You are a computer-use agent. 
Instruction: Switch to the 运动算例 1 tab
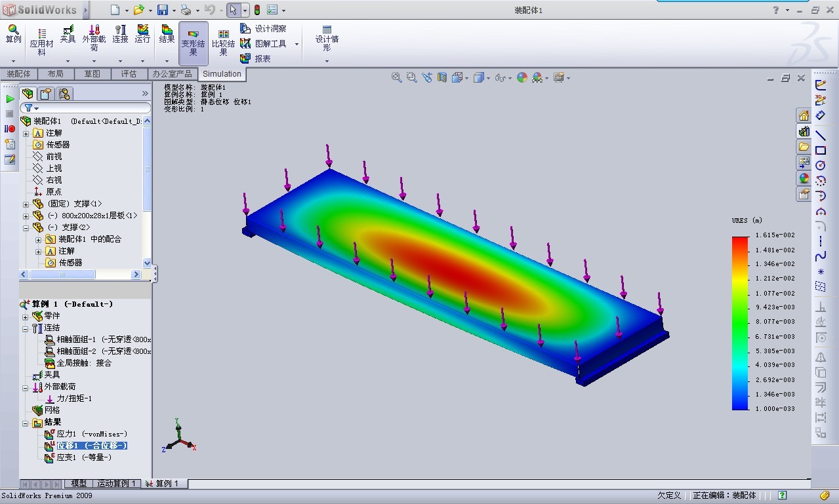pos(117,484)
